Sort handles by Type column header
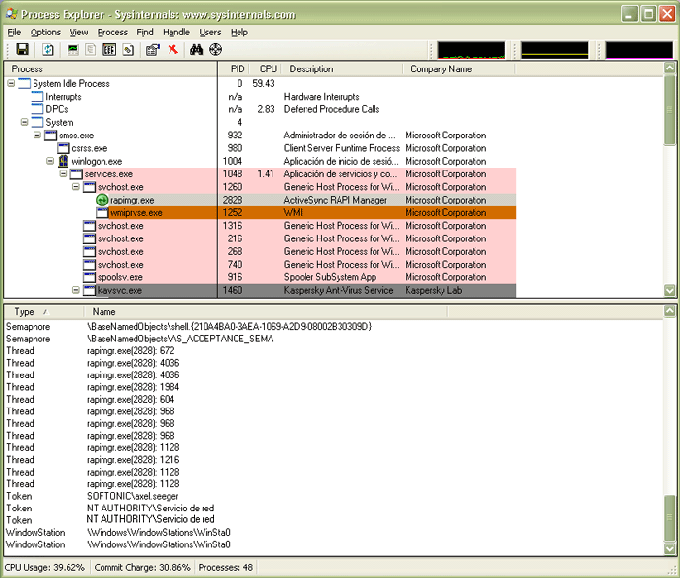The width and height of the screenshot is (680, 578). [44, 312]
